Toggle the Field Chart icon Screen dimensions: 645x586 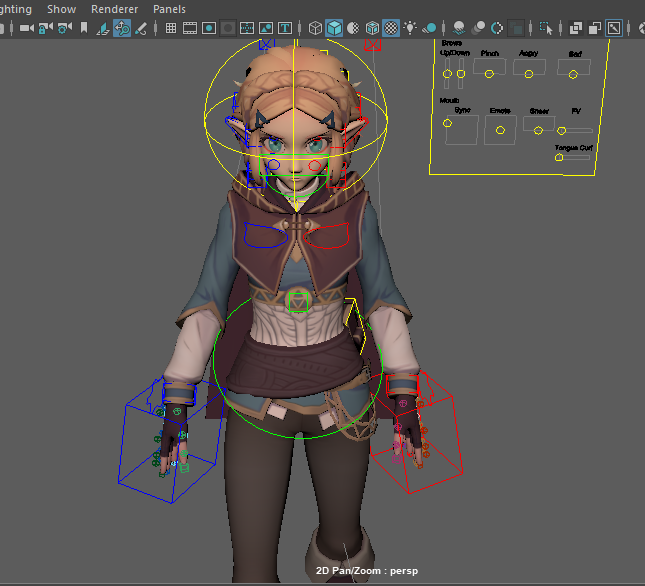click(247, 28)
